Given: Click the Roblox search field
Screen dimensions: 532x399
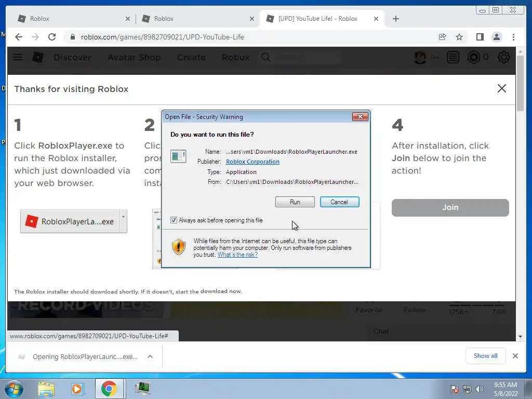Looking at the screenshot, I should (x=300, y=57).
